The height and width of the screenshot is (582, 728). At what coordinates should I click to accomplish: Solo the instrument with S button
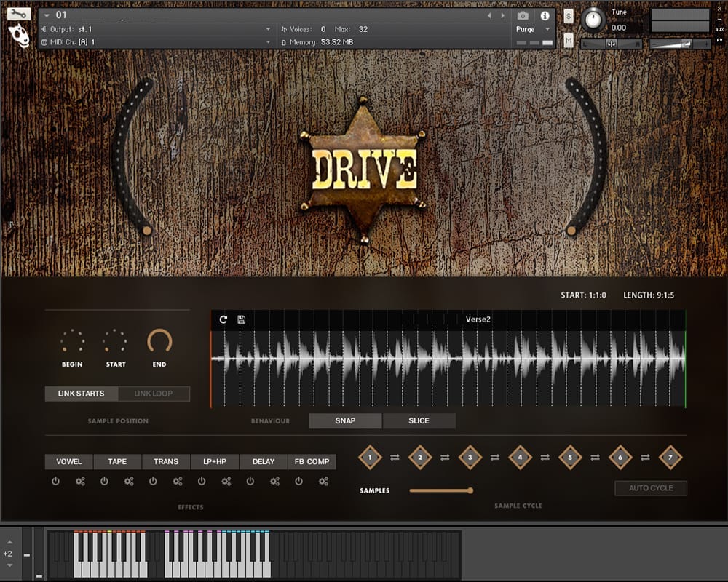pos(569,16)
